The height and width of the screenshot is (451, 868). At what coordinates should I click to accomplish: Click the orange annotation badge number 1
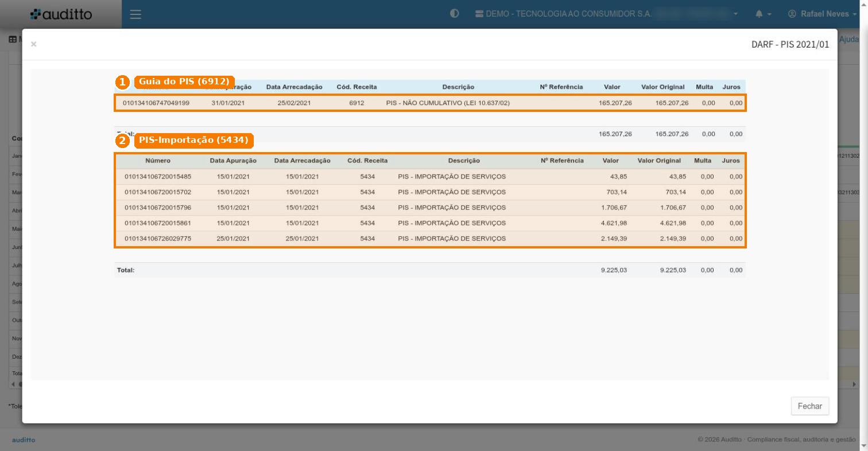coord(122,82)
